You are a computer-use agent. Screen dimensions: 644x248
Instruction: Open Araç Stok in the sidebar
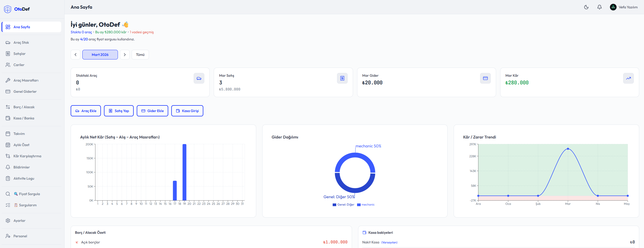(21, 42)
